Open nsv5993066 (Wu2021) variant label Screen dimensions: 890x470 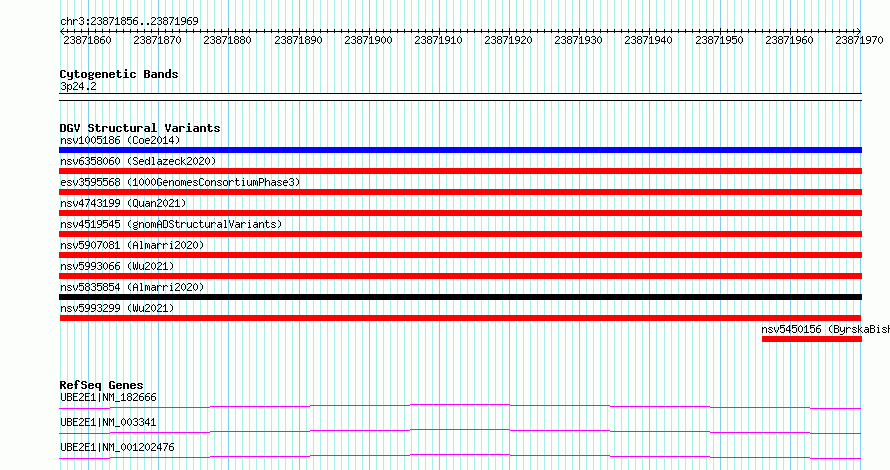click(x=117, y=266)
